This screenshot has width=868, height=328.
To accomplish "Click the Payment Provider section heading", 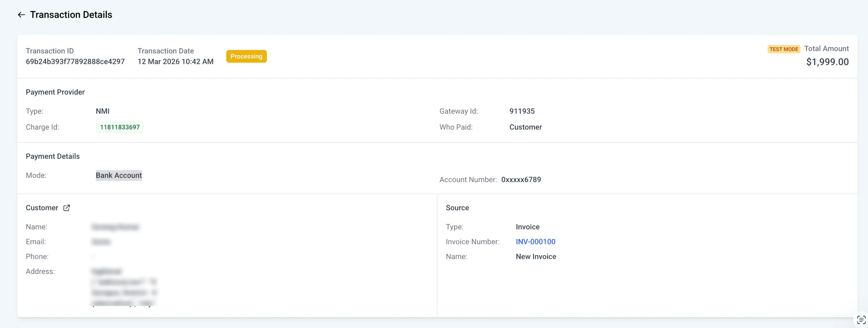I will tap(55, 92).
